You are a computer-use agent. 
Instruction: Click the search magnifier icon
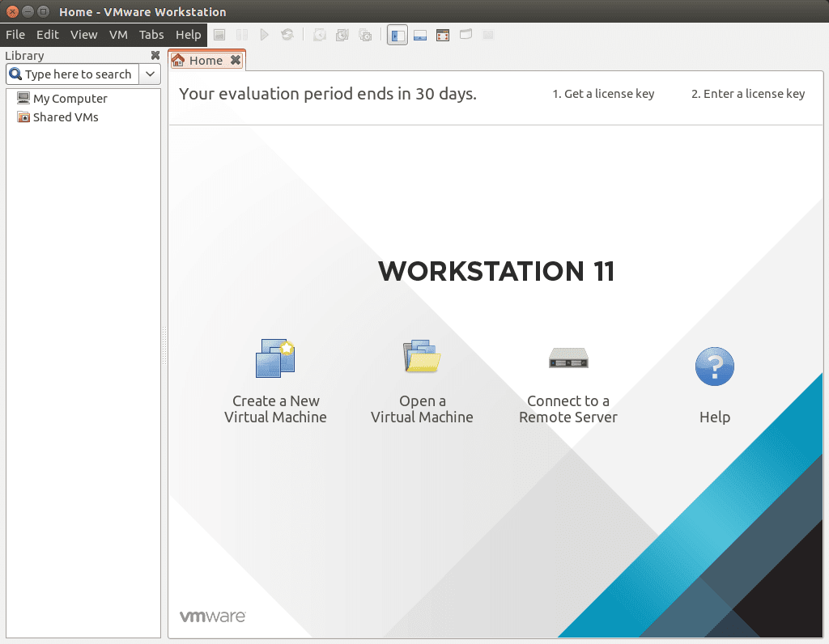(16, 74)
